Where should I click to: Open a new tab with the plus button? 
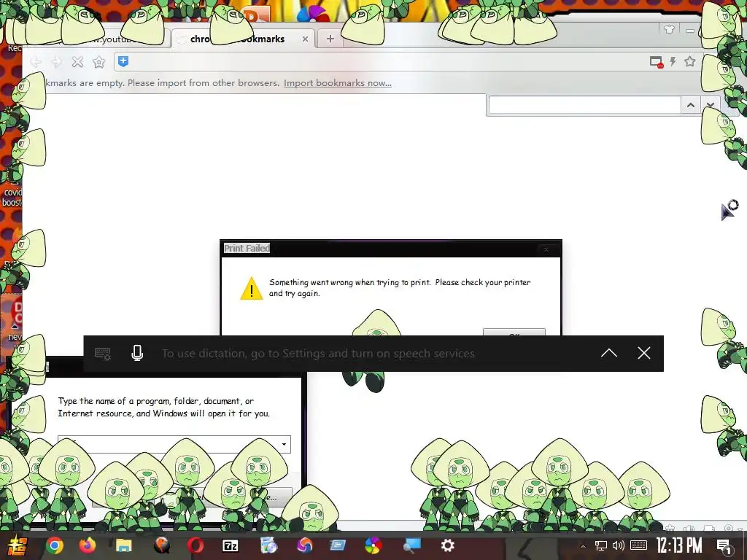330,39
